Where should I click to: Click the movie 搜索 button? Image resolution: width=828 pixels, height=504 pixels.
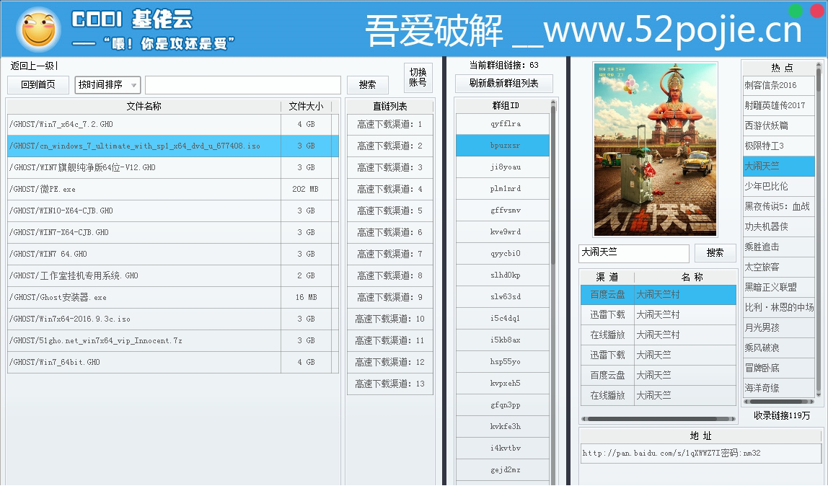(715, 253)
